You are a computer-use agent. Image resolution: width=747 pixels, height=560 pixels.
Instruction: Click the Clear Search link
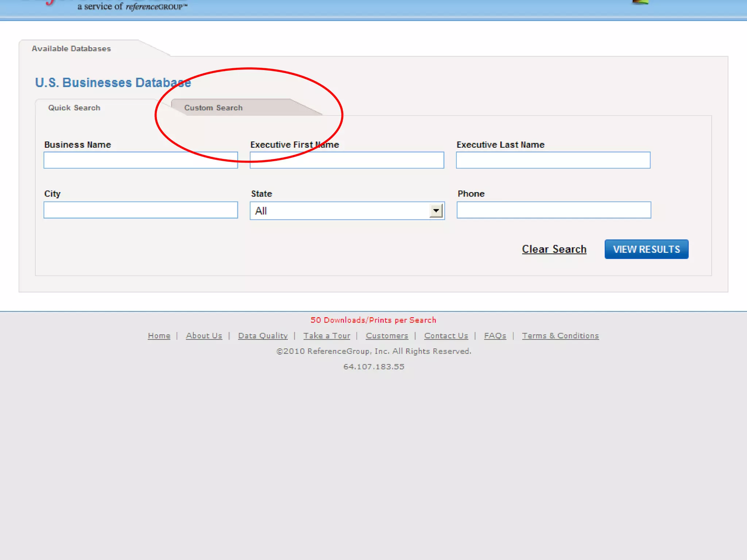(x=554, y=249)
